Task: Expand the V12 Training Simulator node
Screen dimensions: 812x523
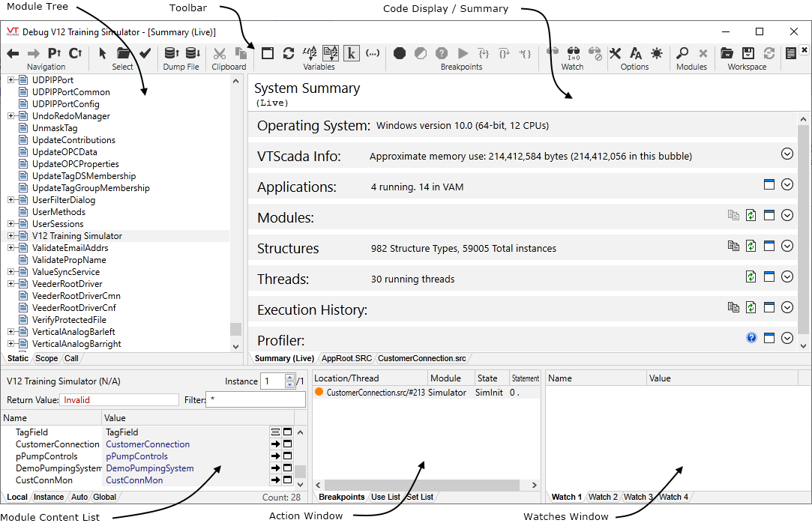Action: tap(11, 236)
